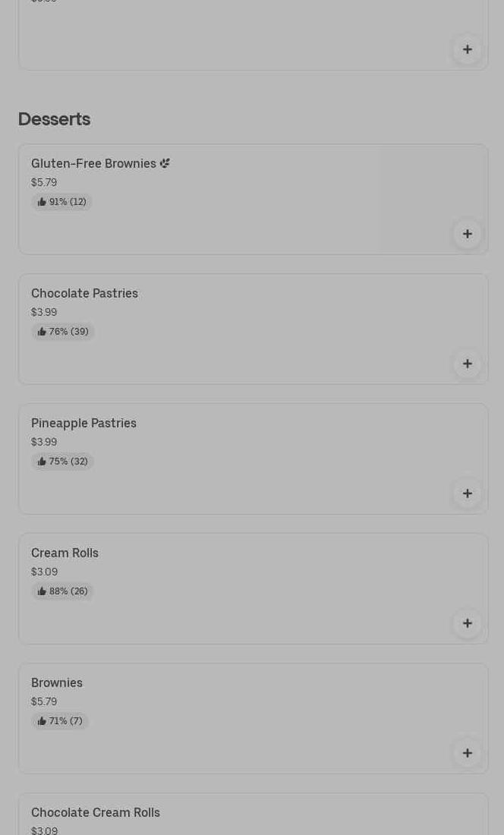Click plus button on topmost item card

(x=467, y=49)
